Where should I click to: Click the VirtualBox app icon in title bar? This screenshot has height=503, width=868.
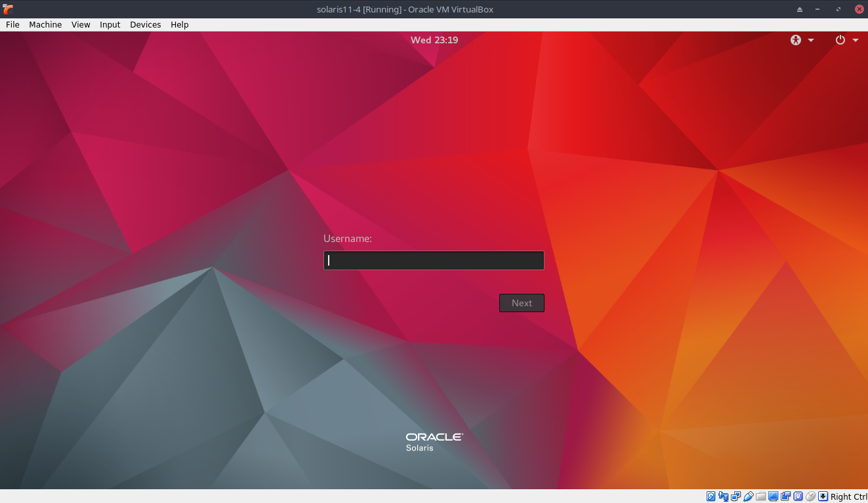coord(8,9)
